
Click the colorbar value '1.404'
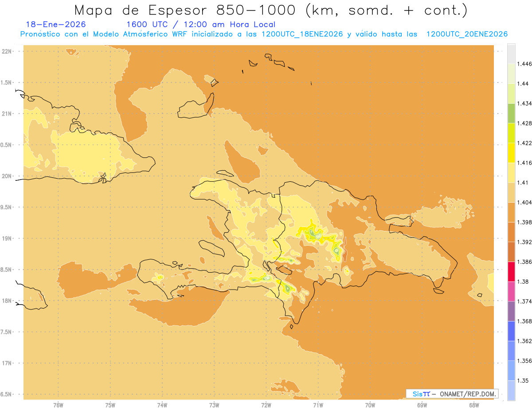(x=524, y=202)
